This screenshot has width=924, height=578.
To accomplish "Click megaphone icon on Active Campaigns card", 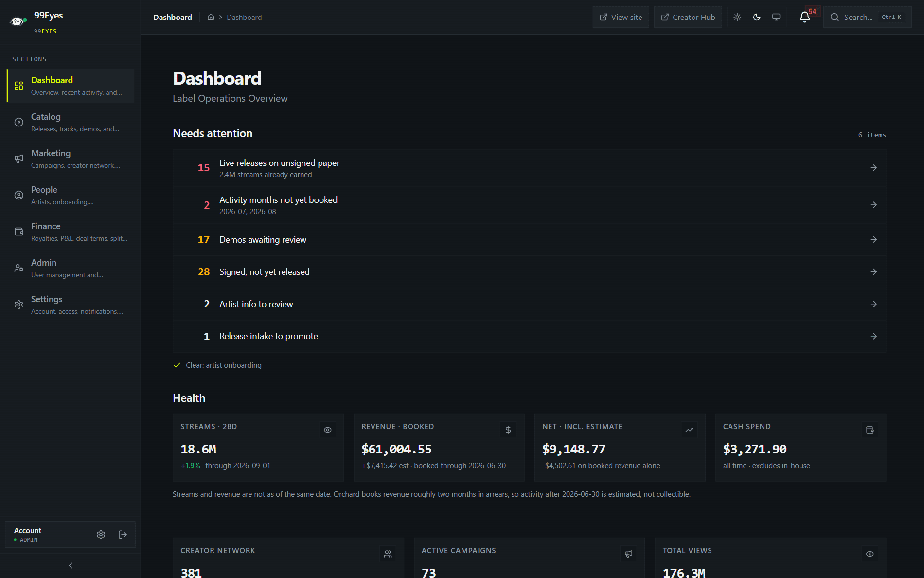I will [x=628, y=554].
